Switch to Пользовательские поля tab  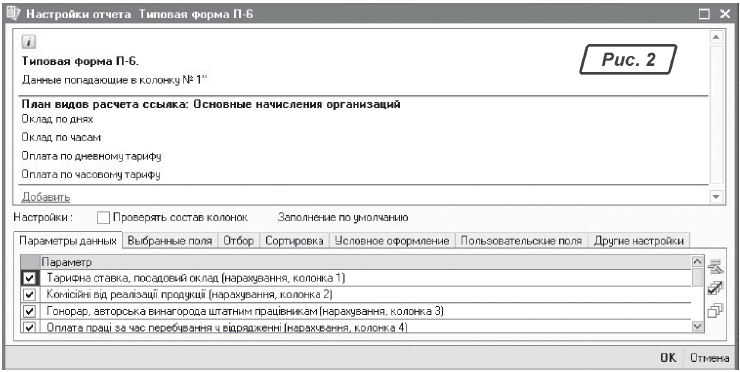point(521,241)
